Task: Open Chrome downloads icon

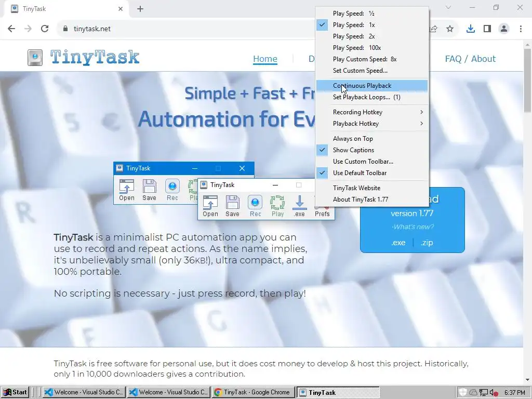Action: pos(470,29)
